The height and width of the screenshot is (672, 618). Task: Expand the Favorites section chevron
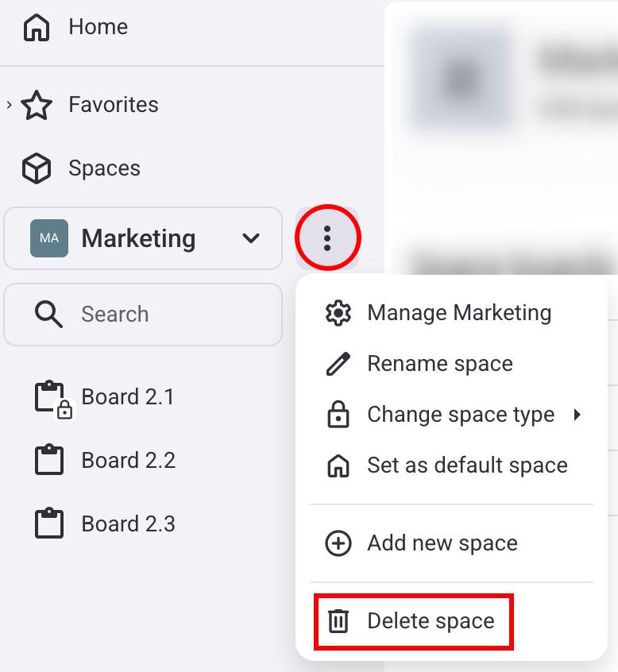pos(9,105)
